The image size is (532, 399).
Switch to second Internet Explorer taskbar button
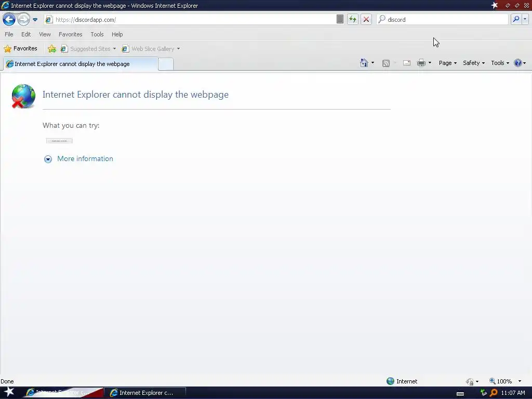point(146,393)
